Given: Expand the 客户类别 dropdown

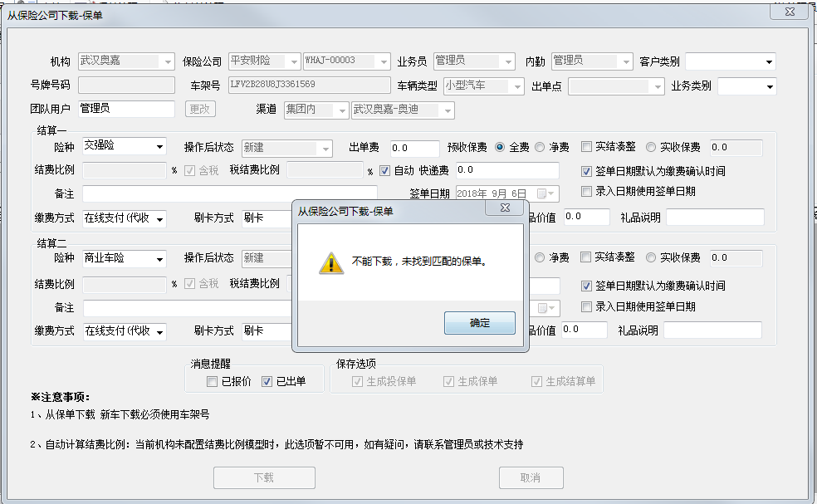Looking at the screenshot, I should pos(769,62).
